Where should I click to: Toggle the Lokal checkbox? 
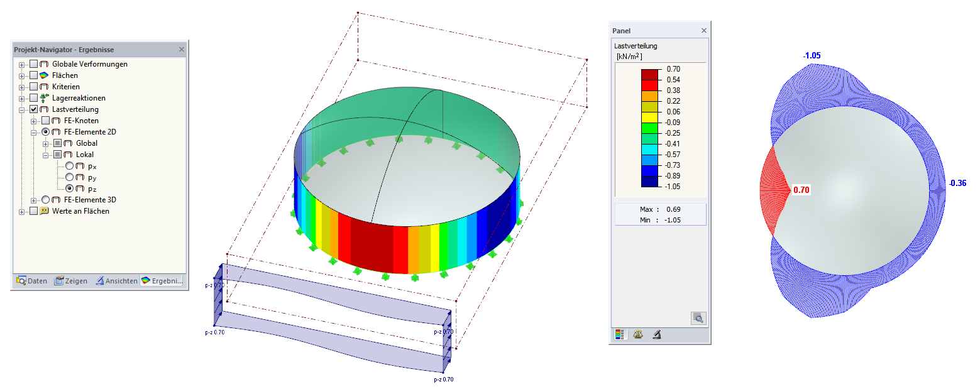pos(57,155)
